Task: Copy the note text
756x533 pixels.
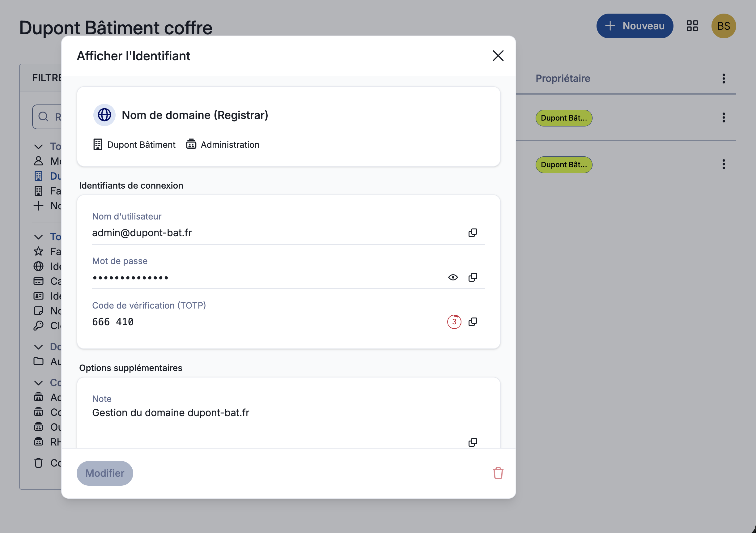Action: [473, 442]
